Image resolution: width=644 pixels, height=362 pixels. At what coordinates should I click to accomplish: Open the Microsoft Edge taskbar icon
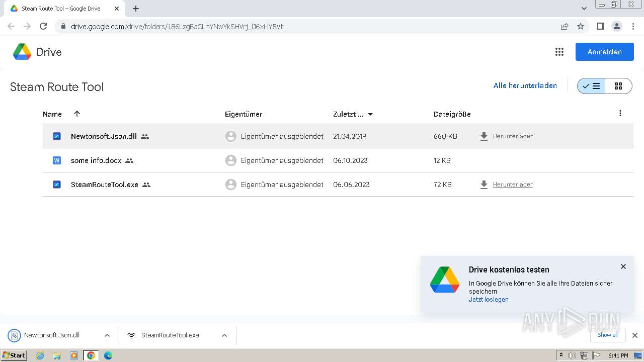pos(108,355)
